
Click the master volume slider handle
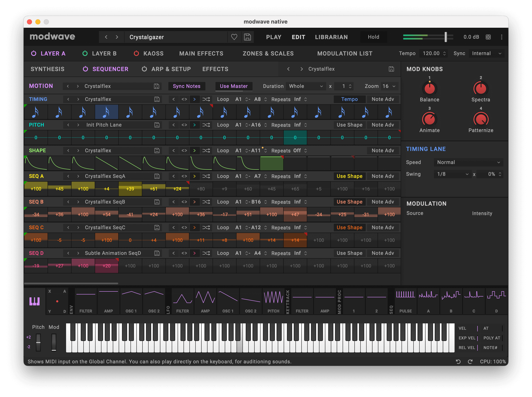(x=446, y=37)
